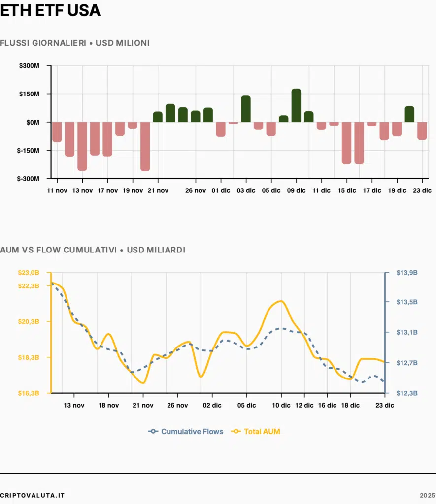The width and height of the screenshot is (436, 504).
Task: Expand the FLUSSI GIORNALIERI section header
Action: click(75, 43)
